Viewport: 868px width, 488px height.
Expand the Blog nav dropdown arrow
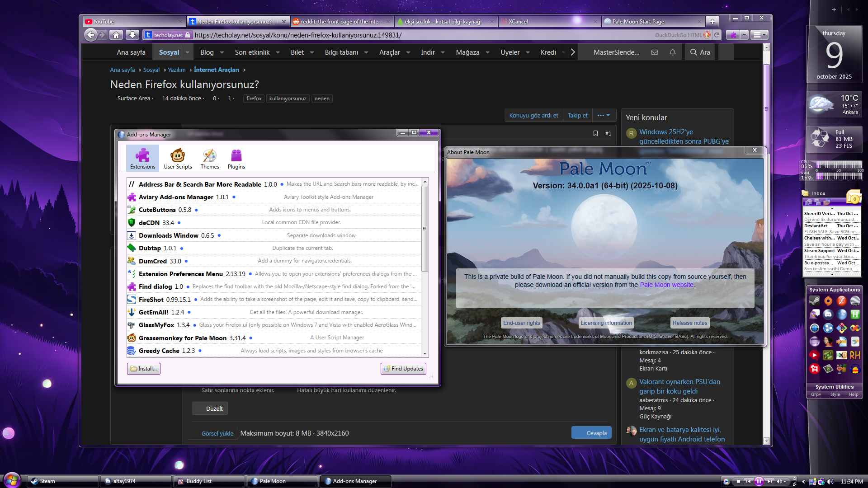pos(222,52)
